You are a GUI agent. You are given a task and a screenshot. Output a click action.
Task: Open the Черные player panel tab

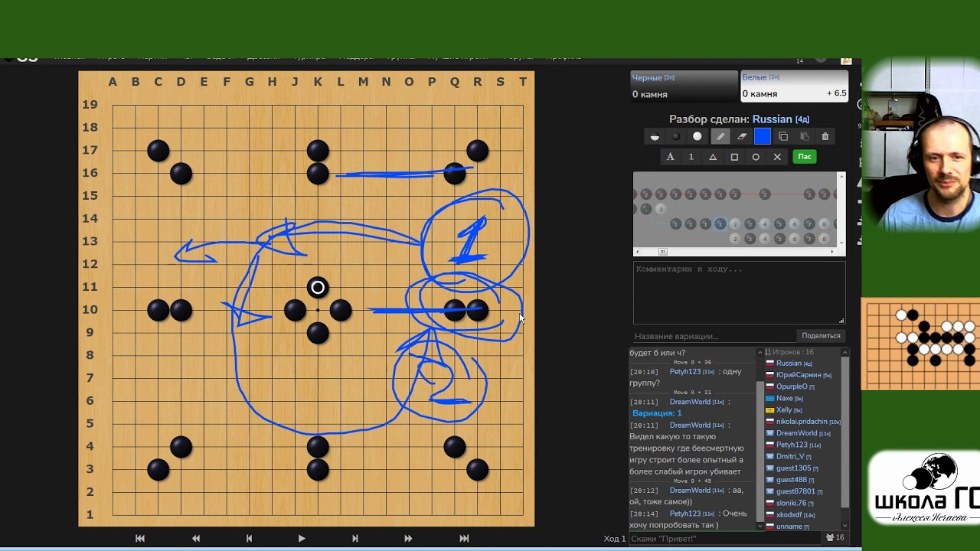(x=684, y=86)
